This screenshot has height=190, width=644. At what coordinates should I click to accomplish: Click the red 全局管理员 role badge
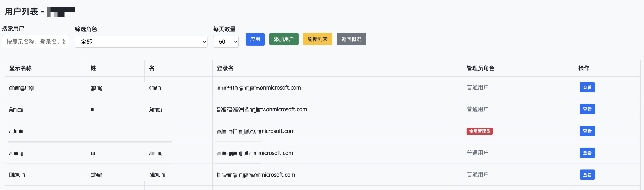click(x=479, y=131)
